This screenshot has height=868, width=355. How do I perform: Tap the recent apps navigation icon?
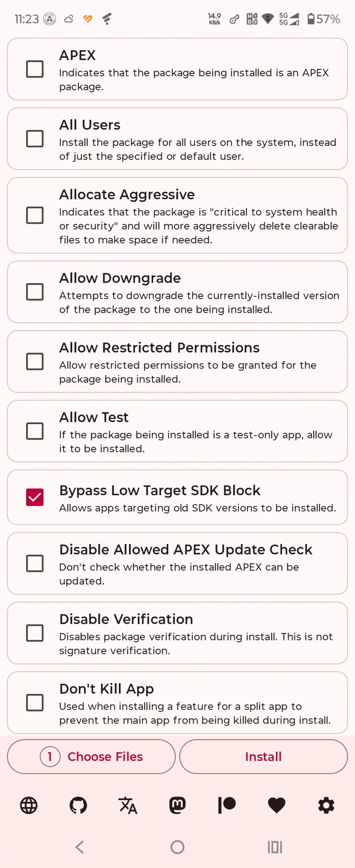tap(275, 847)
